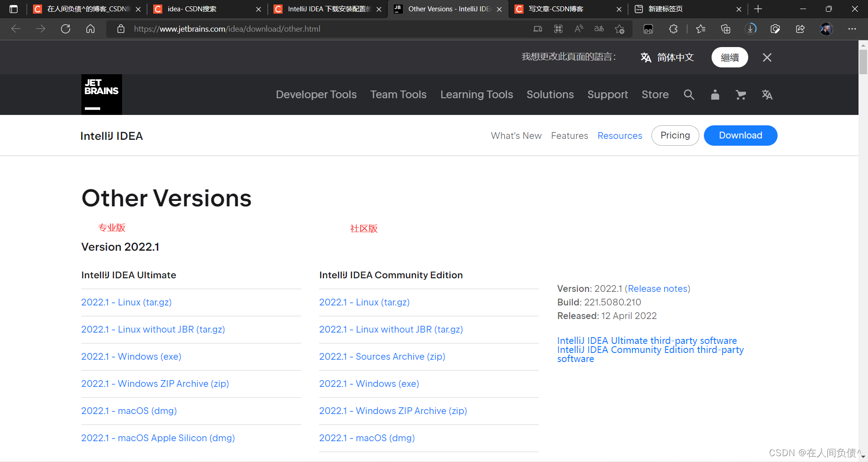This screenshot has width=868, height=462.
Task: Switch to IntelliJ IDEA 下载安装配置 tab
Action: 328,9
